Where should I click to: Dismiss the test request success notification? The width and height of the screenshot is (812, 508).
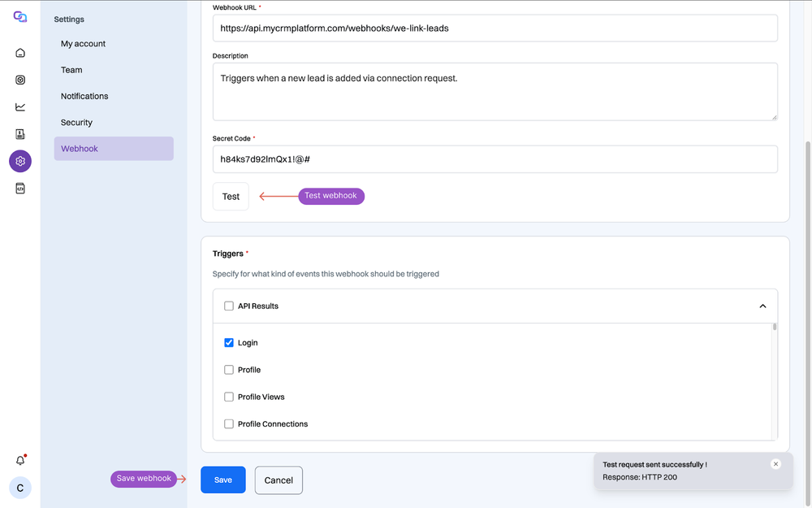pyautogui.click(x=775, y=463)
